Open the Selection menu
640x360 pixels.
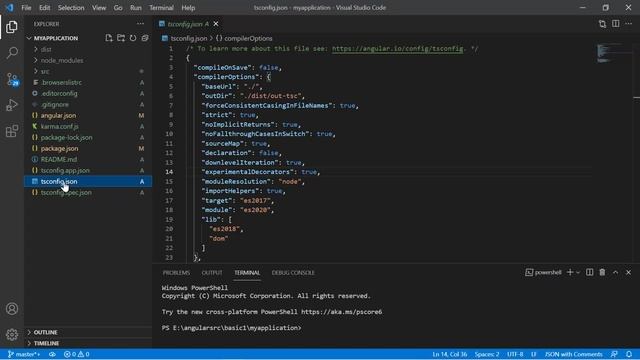(71, 7)
